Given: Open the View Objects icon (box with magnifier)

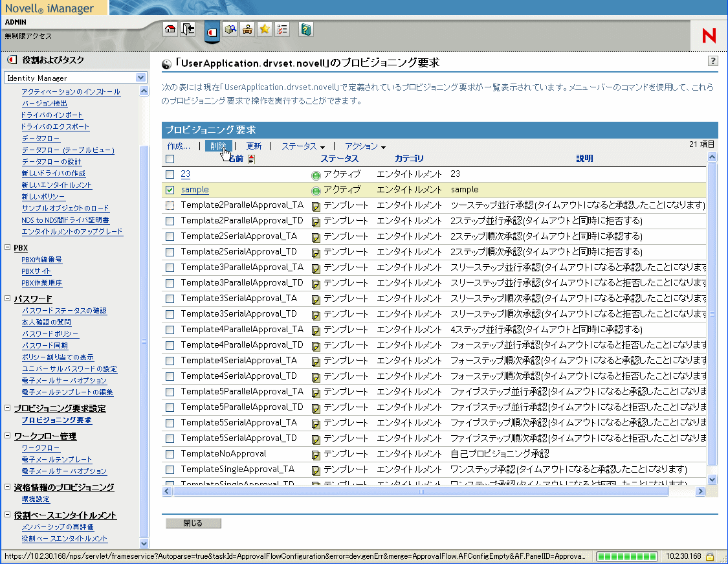Looking at the screenshot, I should click(230, 30).
